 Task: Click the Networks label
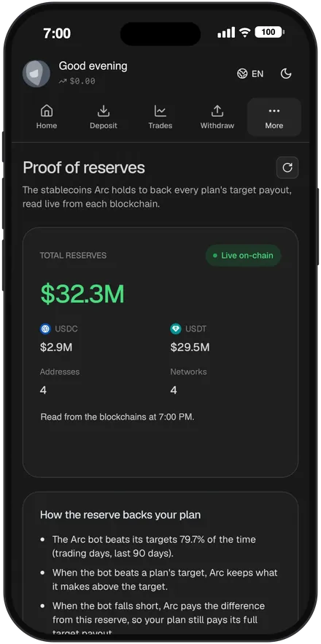click(x=188, y=372)
